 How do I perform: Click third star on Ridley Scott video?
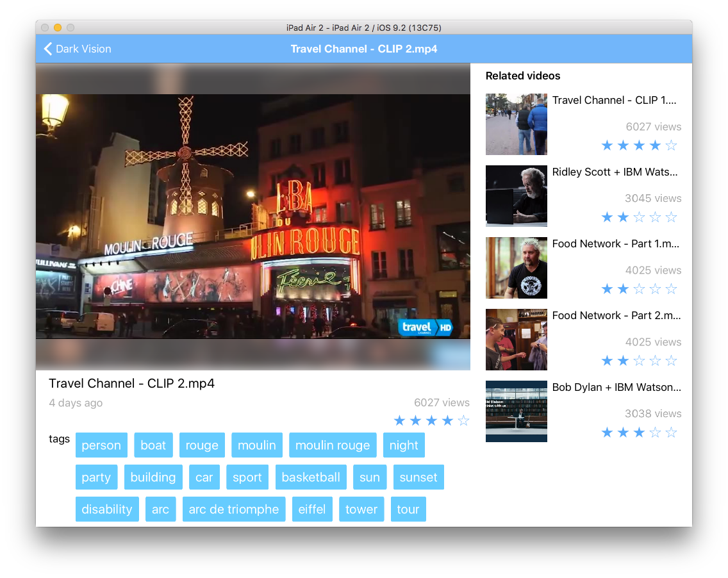click(x=640, y=217)
